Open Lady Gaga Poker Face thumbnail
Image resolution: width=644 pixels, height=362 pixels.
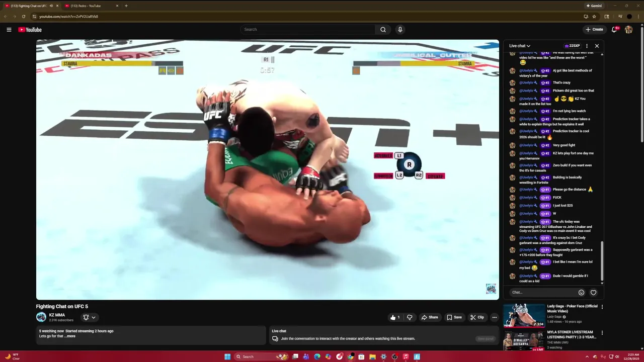tap(525, 315)
